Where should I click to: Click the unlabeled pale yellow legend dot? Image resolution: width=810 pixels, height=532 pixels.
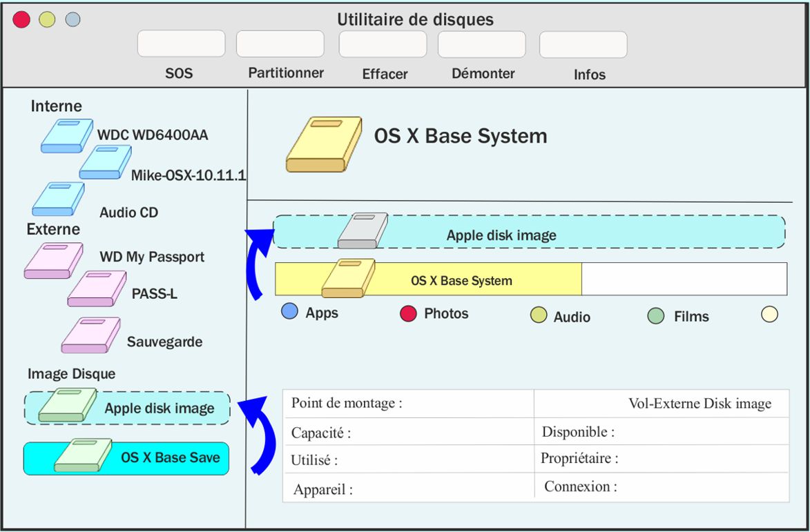click(x=769, y=314)
